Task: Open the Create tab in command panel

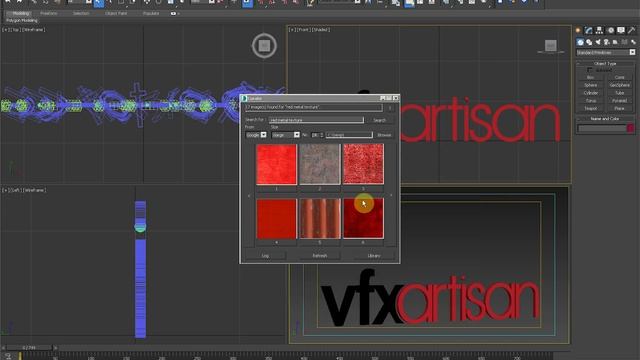Action: pos(578,30)
